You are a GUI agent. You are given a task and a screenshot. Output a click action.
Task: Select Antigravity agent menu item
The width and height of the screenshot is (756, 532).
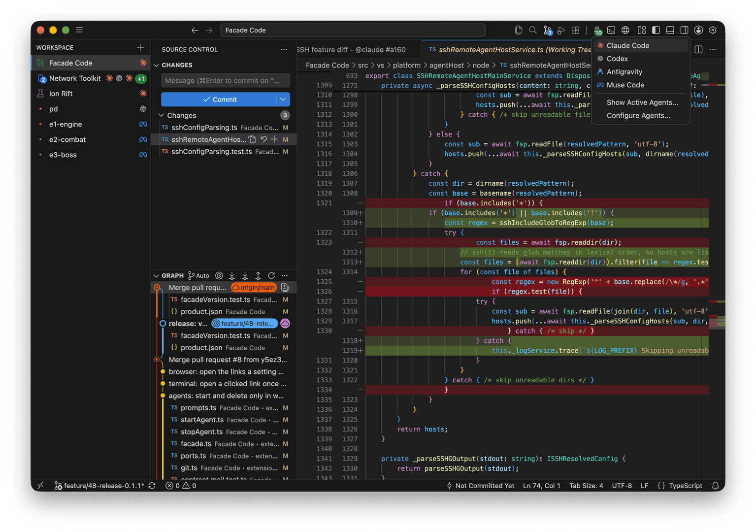[x=641, y=72]
